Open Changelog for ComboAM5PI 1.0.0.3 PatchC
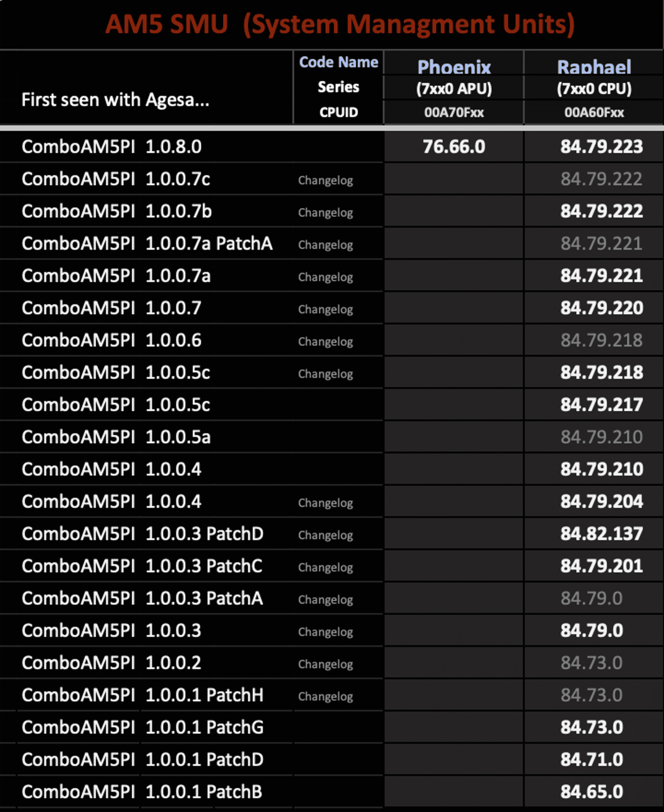This screenshot has height=812, width=664. [325, 567]
